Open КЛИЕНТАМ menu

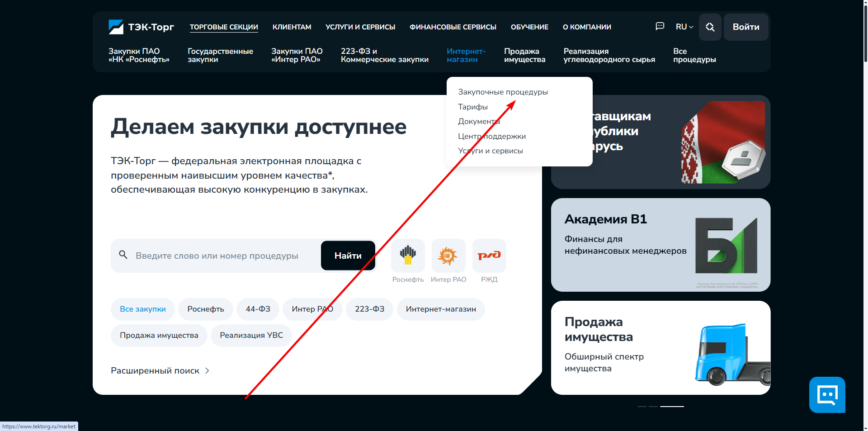click(x=292, y=27)
